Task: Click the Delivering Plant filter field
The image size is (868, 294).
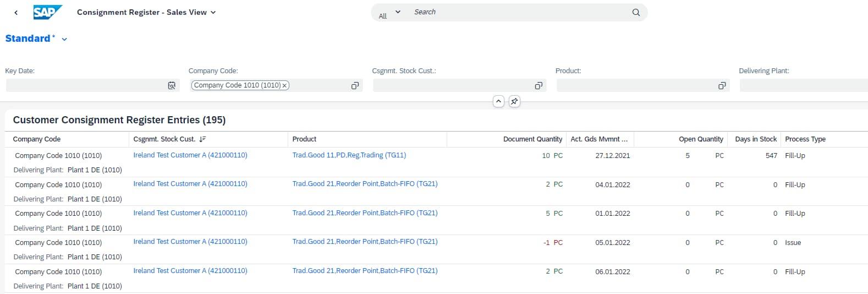Action: (804, 85)
